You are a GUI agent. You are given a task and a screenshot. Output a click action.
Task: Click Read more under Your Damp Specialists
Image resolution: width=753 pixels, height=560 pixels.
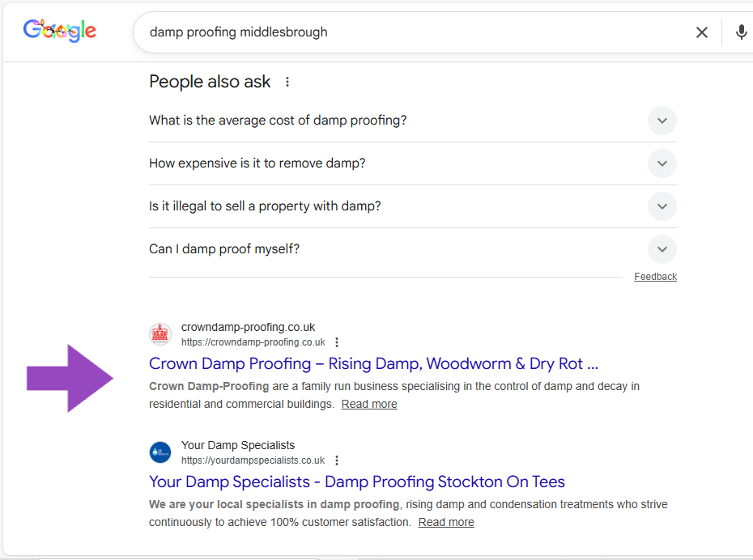click(x=446, y=522)
